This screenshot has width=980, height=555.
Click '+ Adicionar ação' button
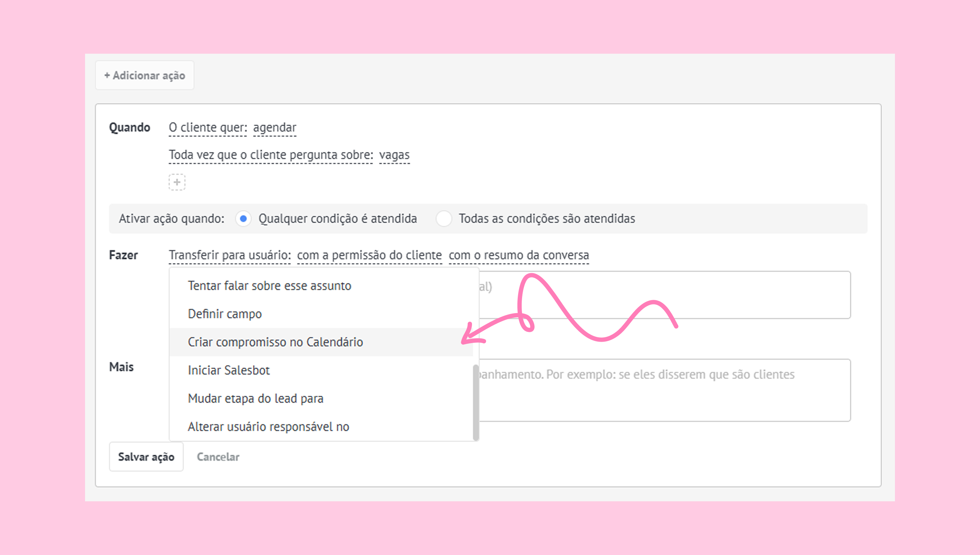pos(144,75)
